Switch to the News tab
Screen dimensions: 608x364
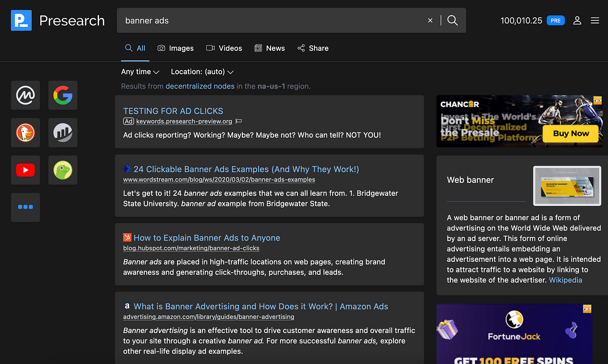[270, 48]
